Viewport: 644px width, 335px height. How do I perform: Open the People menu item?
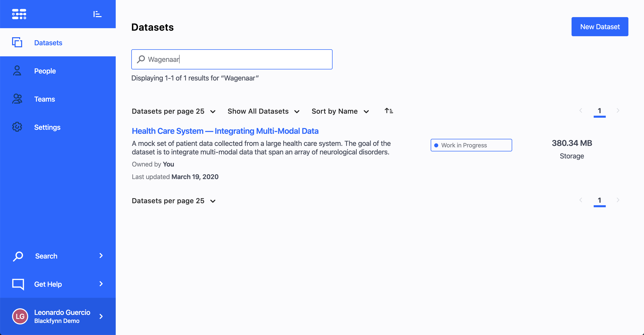tap(45, 71)
